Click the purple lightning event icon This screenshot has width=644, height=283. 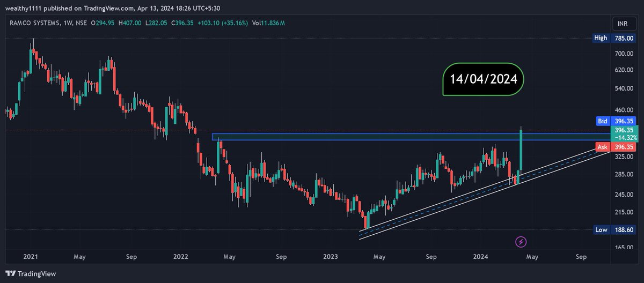[x=521, y=242]
